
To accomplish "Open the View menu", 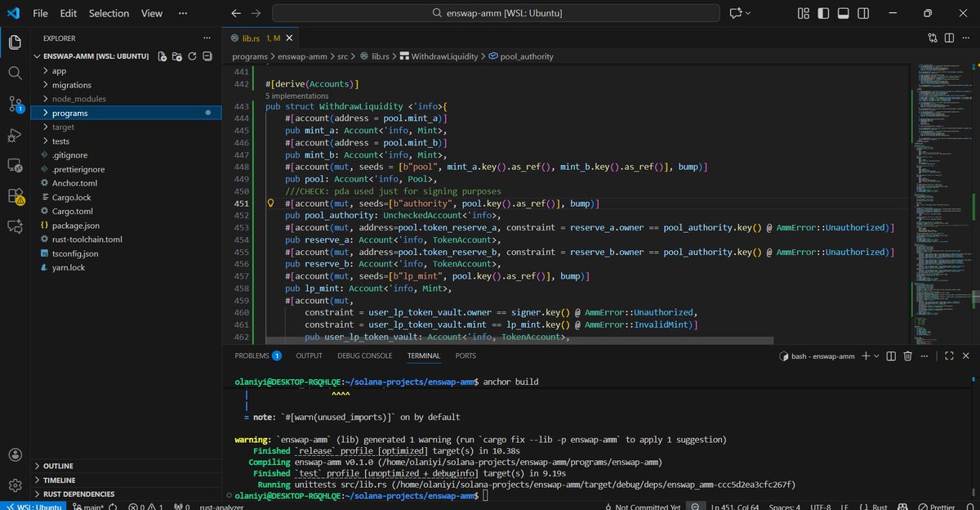I will click(x=152, y=13).
